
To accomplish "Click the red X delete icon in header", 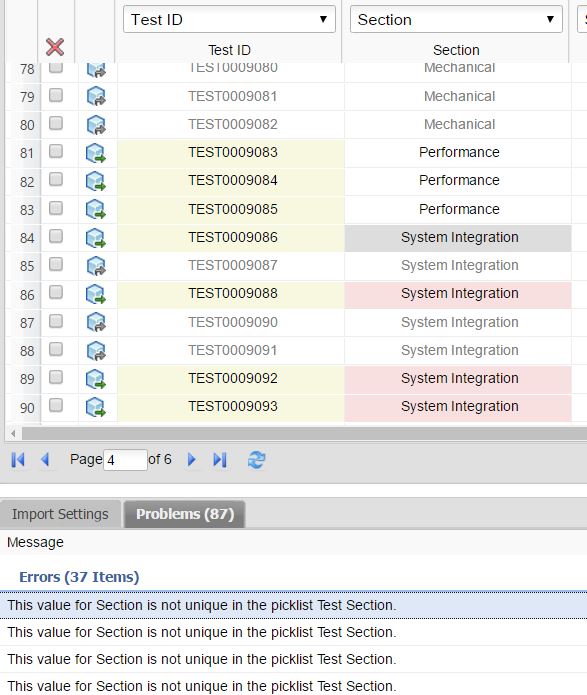I will [x=55, y=47].
